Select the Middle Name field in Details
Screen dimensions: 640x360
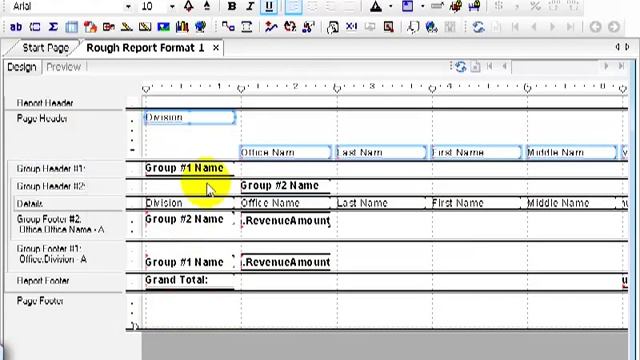point(571,203)
